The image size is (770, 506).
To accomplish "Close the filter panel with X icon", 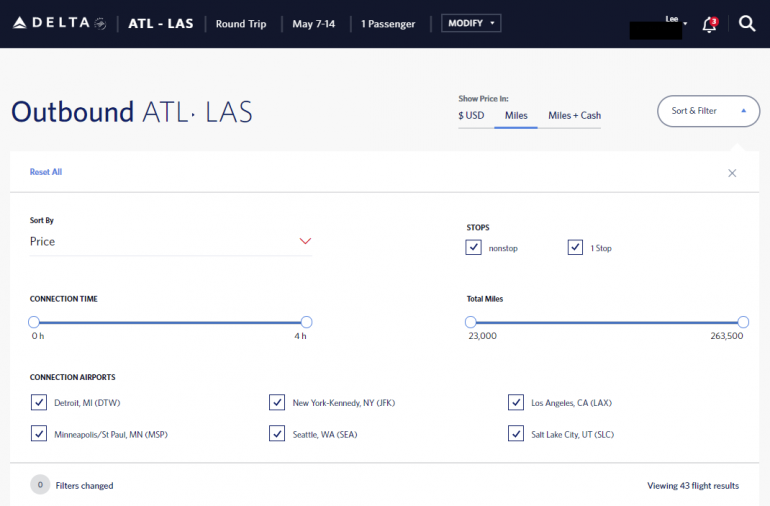I will pos(732,173).
